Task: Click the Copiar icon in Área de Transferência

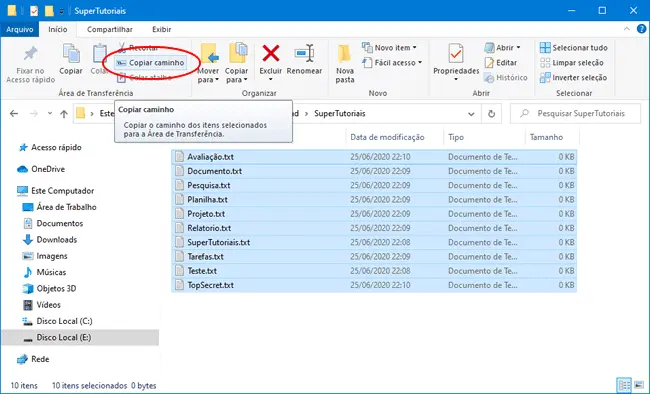Action: pyautogui.click(x=71, y=54)
